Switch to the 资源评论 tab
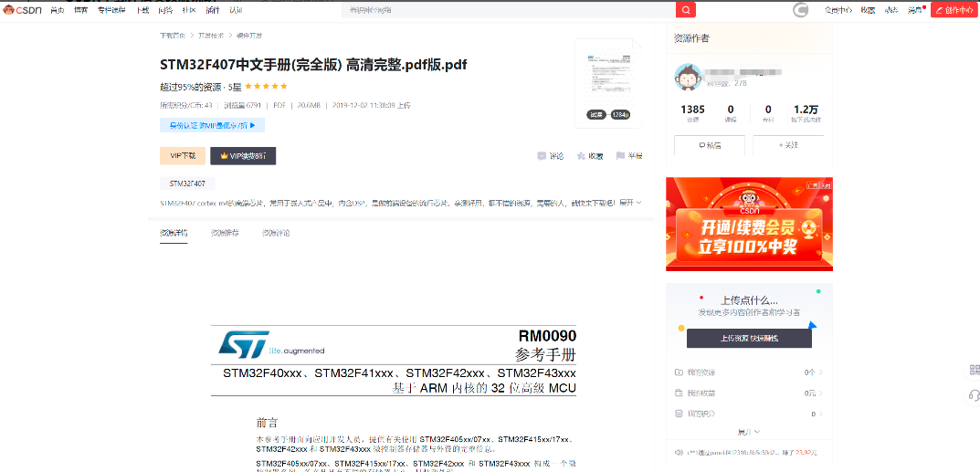This screenshot has width=980, height=472. tap(276, 233)
